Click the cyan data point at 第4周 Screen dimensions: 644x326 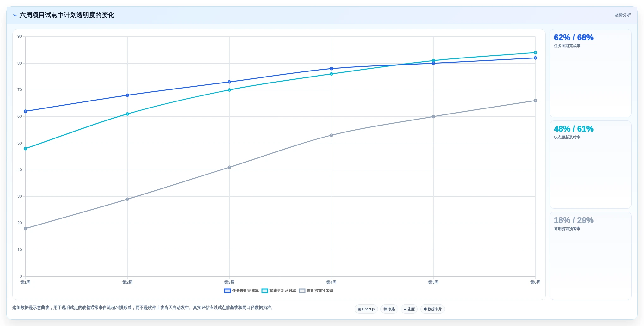click(x=331, y=74)
